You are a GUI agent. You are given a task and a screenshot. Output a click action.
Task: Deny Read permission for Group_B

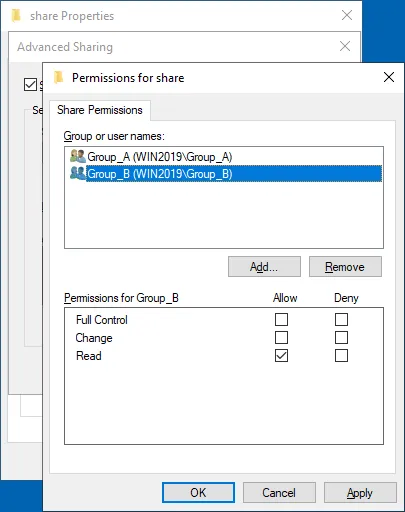(x=341, y=356)
